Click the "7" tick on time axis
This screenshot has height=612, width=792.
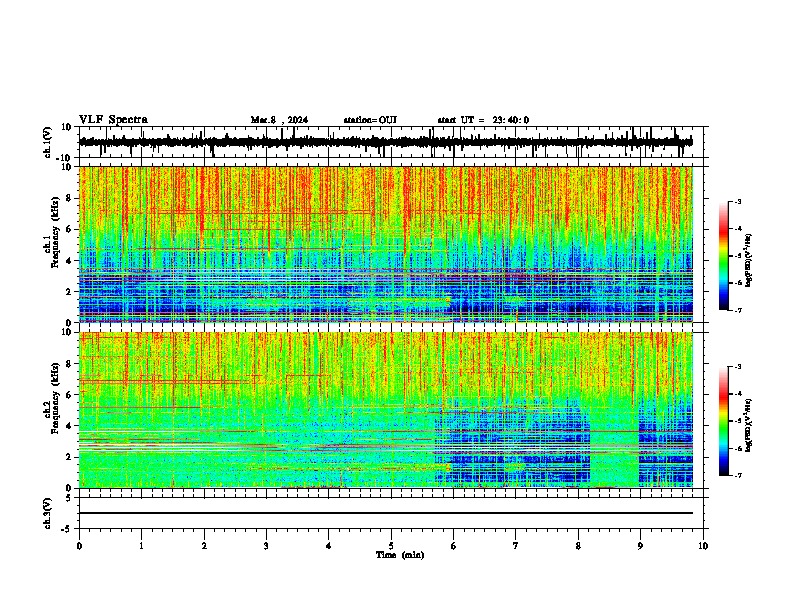(516, 546)
